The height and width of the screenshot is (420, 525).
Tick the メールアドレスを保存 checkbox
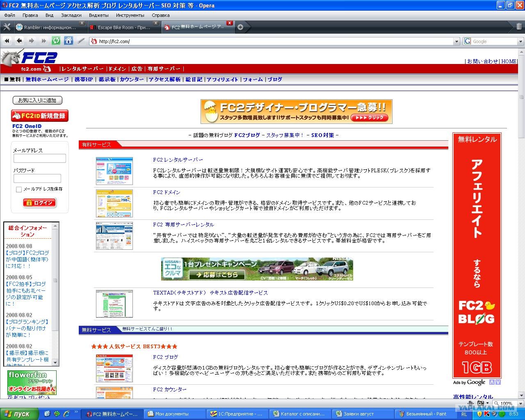tap(19, 189)
